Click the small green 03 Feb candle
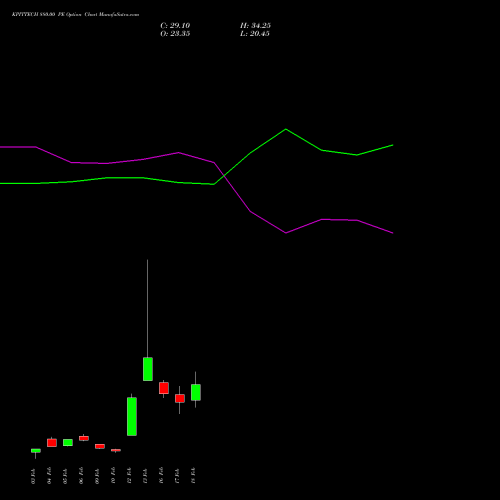This screenshot has width=500, height=500. (x=36, y=451)
